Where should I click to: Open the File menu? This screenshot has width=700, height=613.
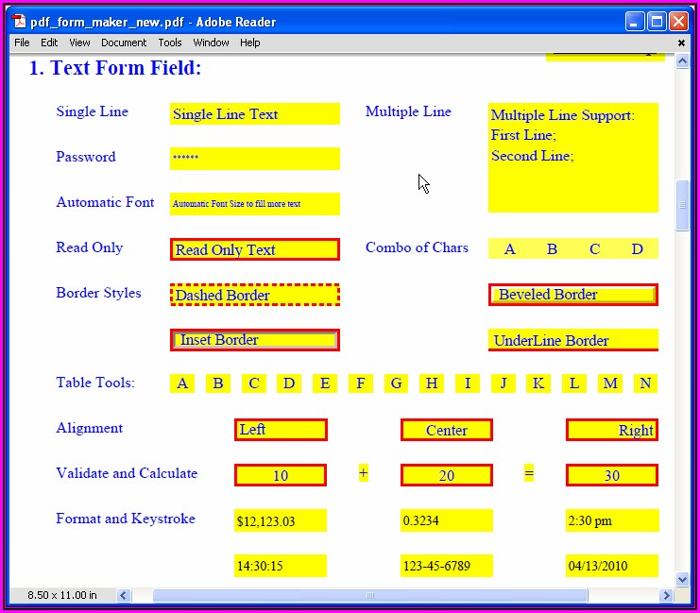(22, 43)
